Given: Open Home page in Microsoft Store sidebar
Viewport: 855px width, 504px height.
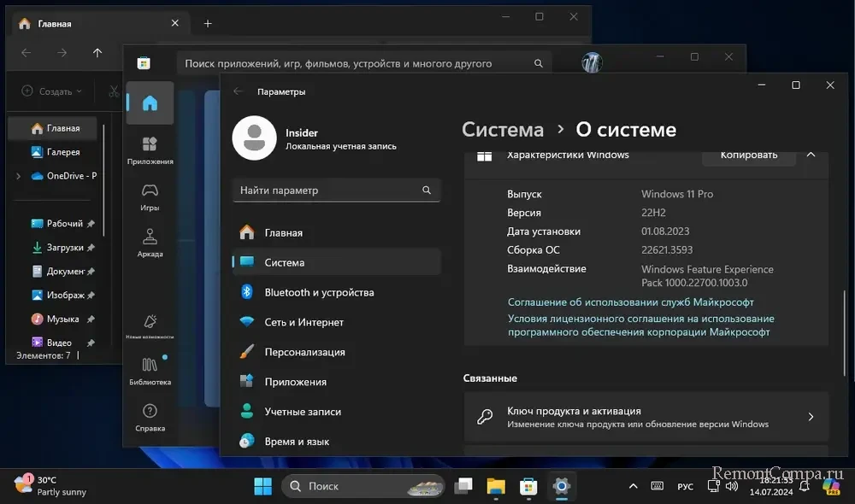Looking at the screenshot, I should [x=150, y=103].
